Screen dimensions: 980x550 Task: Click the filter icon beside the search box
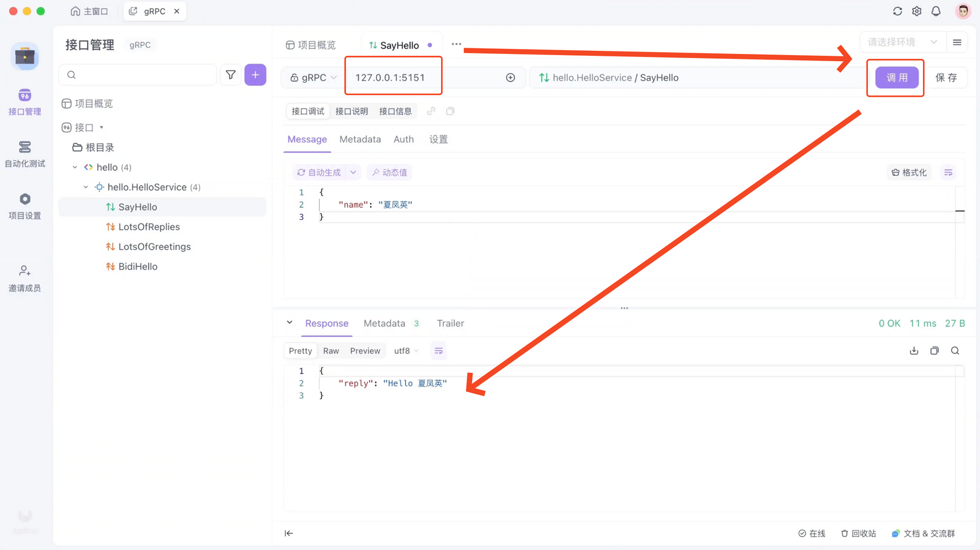point(231,75)
